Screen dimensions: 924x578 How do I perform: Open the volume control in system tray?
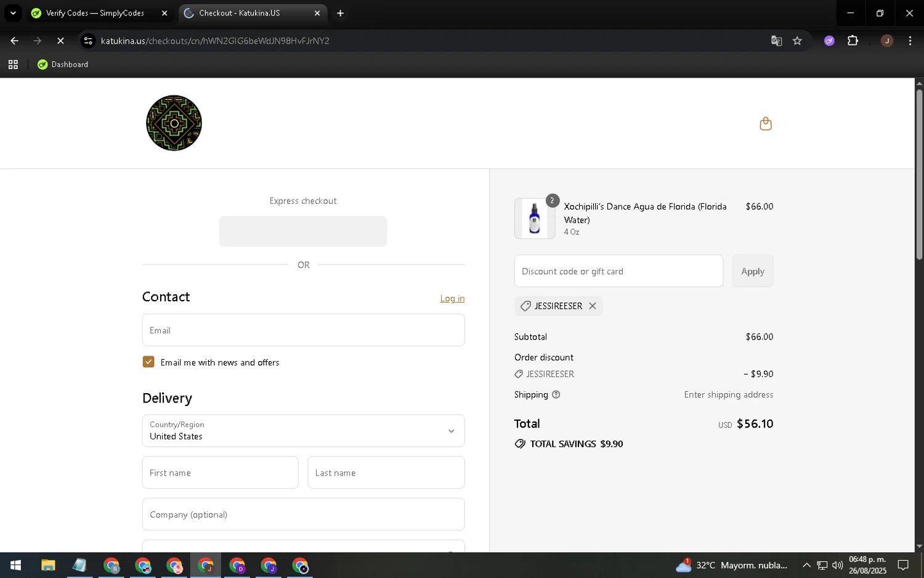coord(837,565)
